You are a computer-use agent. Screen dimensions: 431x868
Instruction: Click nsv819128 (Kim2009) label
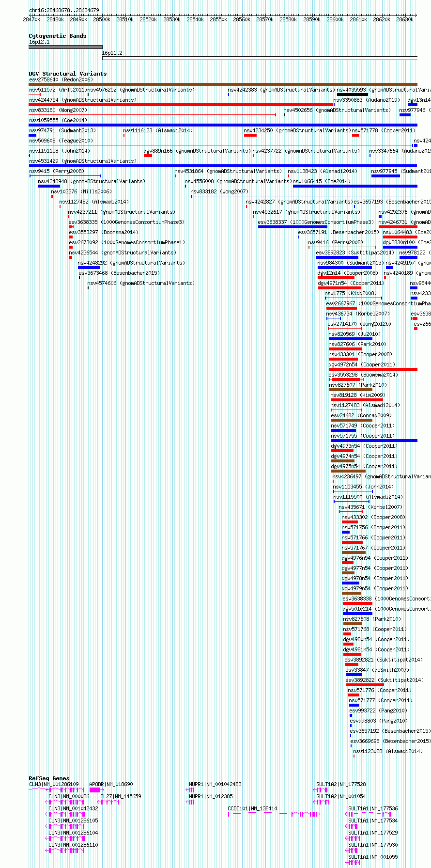[358, 395]
